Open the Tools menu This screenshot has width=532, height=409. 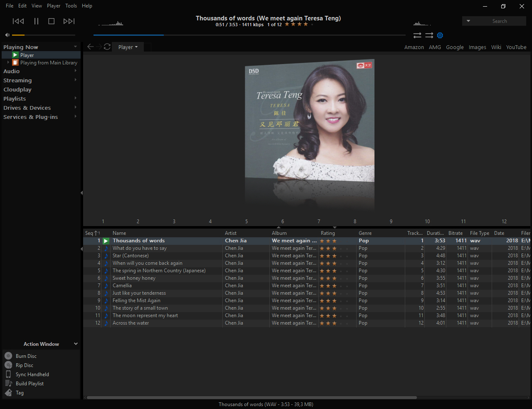[x=71, y=6]
